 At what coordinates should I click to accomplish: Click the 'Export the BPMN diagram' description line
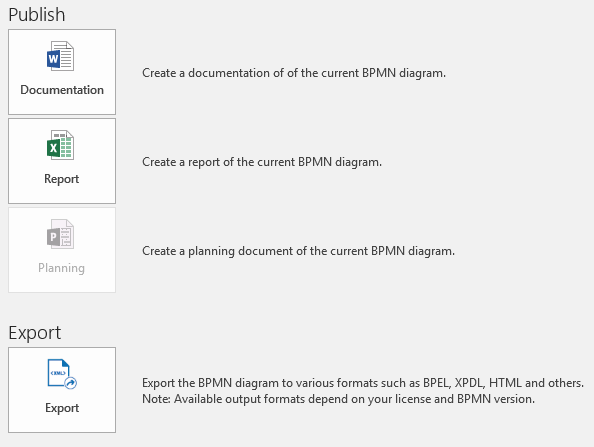click(x=363, y=383)
